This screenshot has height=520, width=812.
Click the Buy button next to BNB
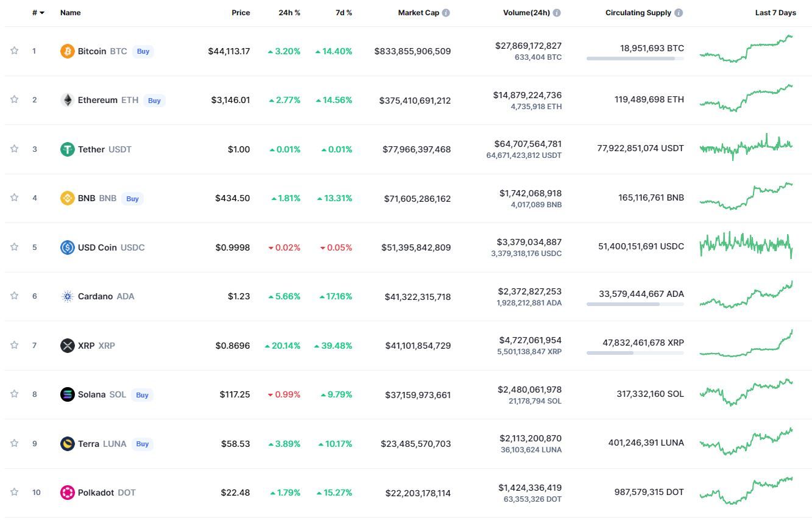tap(132, 199)
